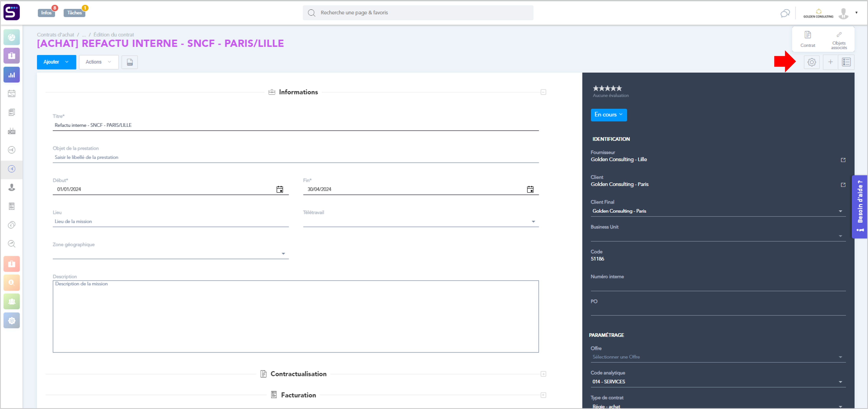The height and width of the screenshot is (409, 868).
Task: Click the user avatar in header
Action: (843, 13)
